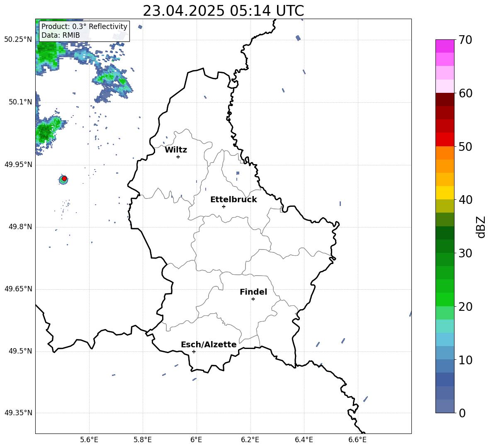Screen dimensions: 491x448
Task: Click the 49.8°N latitude label
Action: (x=20, y=227)
